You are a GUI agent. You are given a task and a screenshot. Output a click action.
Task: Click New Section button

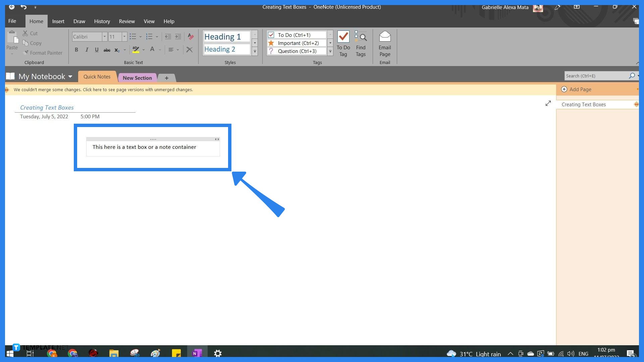click(137, 77)
